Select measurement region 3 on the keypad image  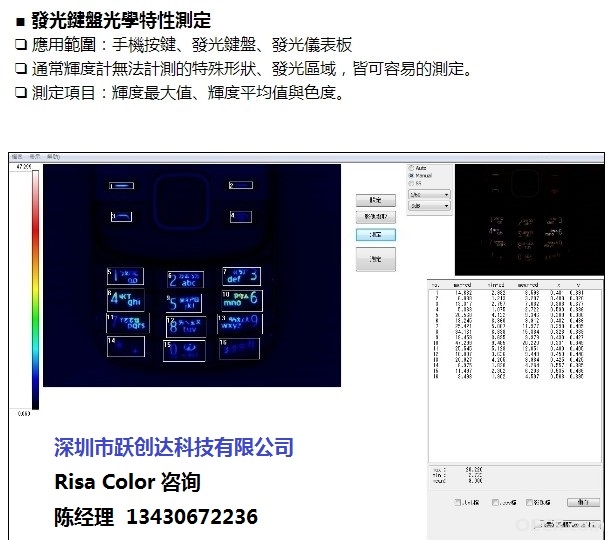(121, 217)
